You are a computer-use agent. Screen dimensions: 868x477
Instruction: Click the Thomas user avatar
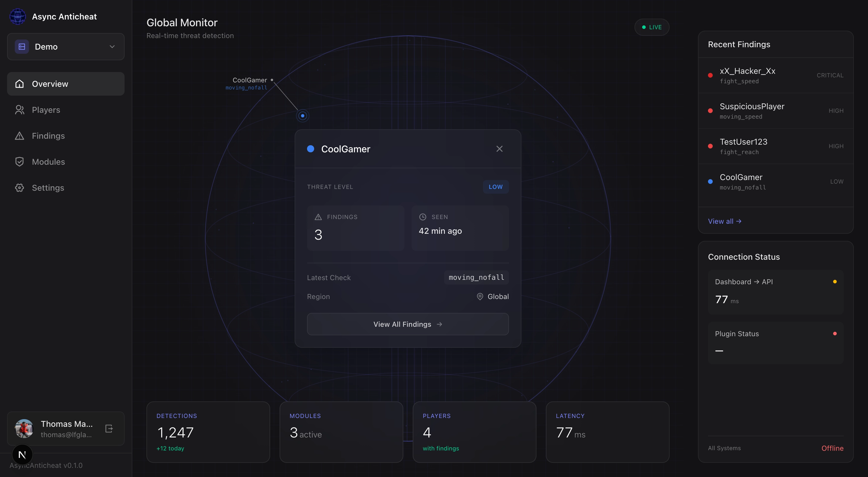tap(24, 429)
